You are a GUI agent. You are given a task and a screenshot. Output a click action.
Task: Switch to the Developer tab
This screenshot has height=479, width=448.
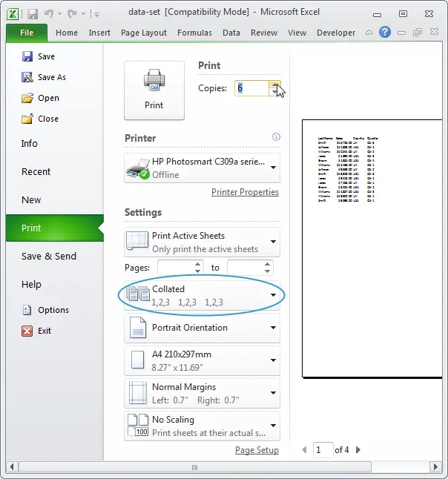pos(336,33)
